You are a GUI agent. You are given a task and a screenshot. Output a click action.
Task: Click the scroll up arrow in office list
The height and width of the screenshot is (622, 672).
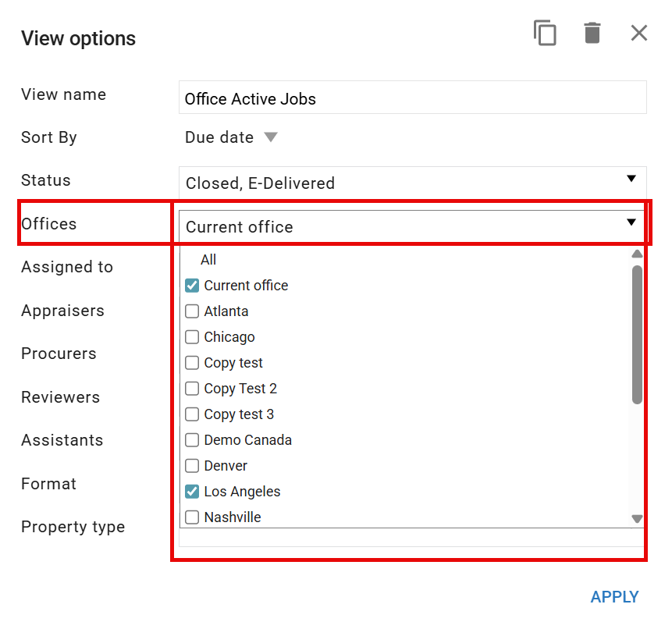(x=638, y=254)
